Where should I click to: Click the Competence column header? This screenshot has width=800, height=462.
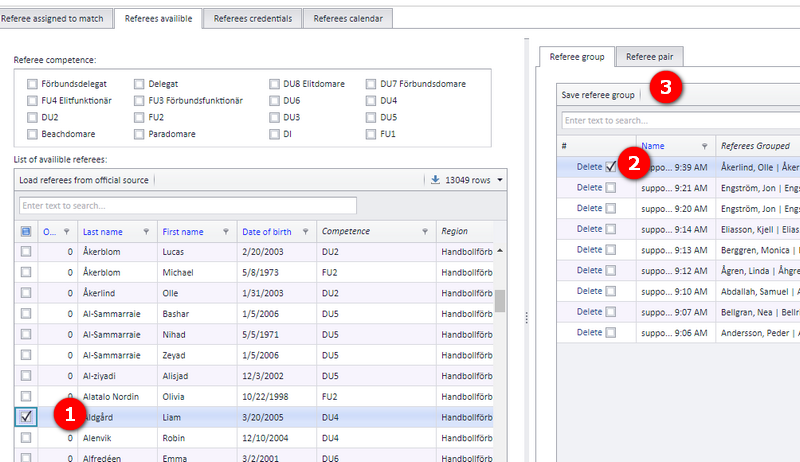pos(345,232)
